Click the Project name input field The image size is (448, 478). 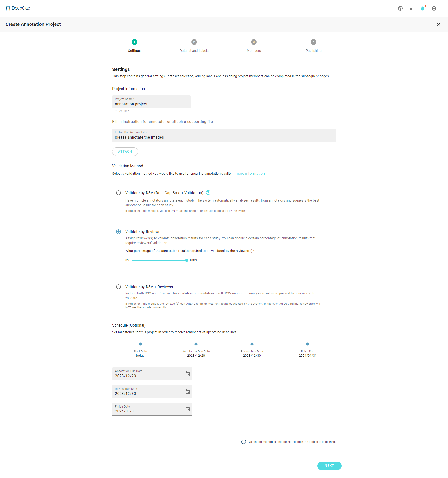[x=151, y=104]
